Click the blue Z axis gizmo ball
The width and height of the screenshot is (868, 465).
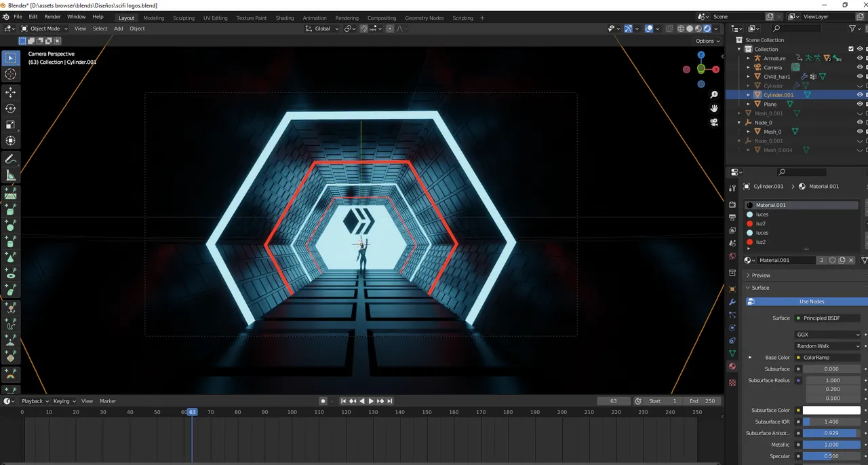click(701, 55)
